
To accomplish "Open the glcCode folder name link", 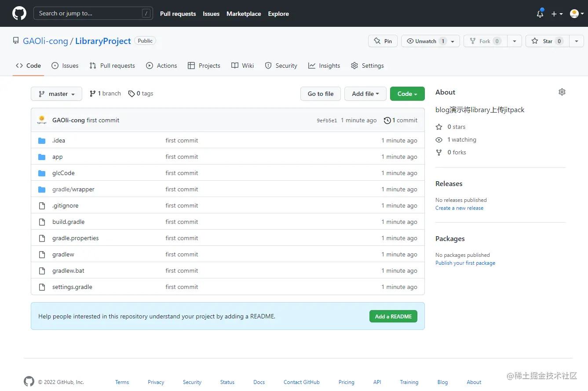I will [63, 173].
